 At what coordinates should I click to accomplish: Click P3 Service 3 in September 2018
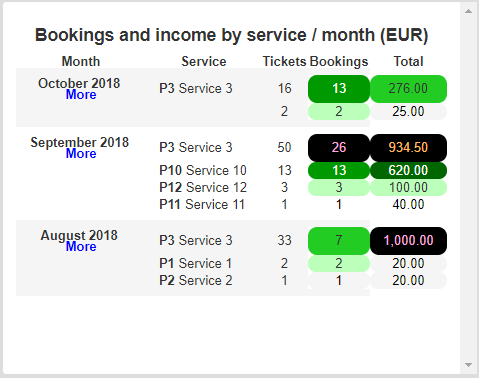click(x=195, y=148)
